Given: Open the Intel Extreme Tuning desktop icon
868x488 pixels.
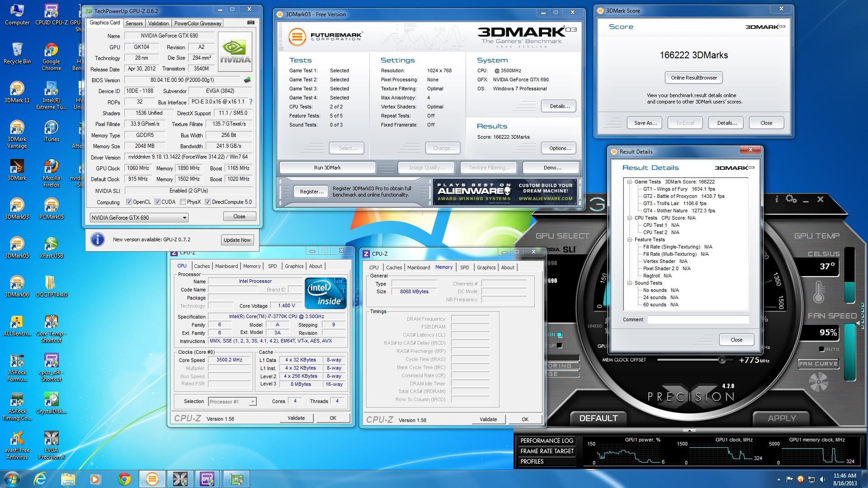Looking at the screenshot, I should 51,96.
